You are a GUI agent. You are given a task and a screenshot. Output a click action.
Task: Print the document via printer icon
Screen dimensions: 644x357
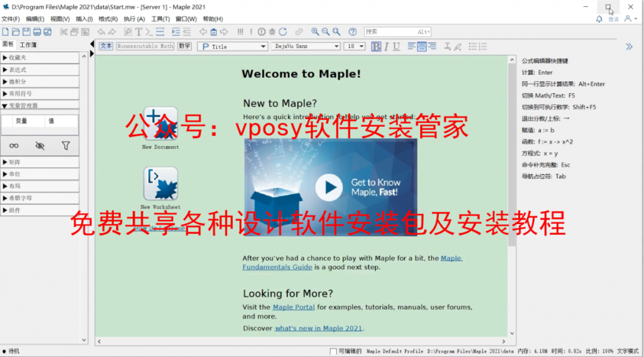click(x=37, y=31)
